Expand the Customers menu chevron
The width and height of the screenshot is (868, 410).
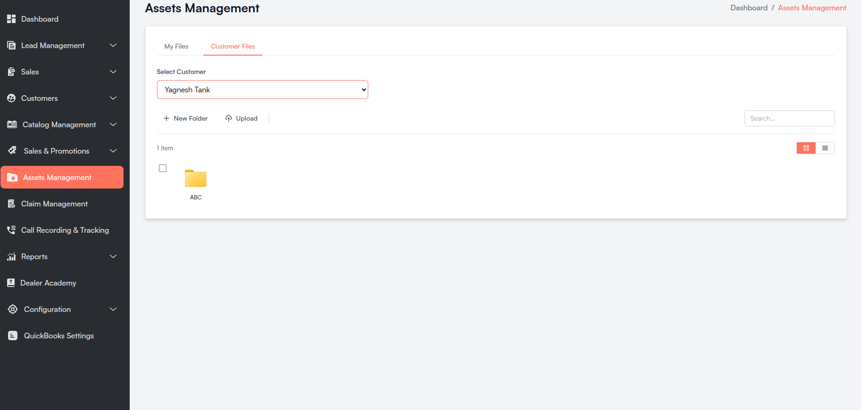(x=113, y=98)
